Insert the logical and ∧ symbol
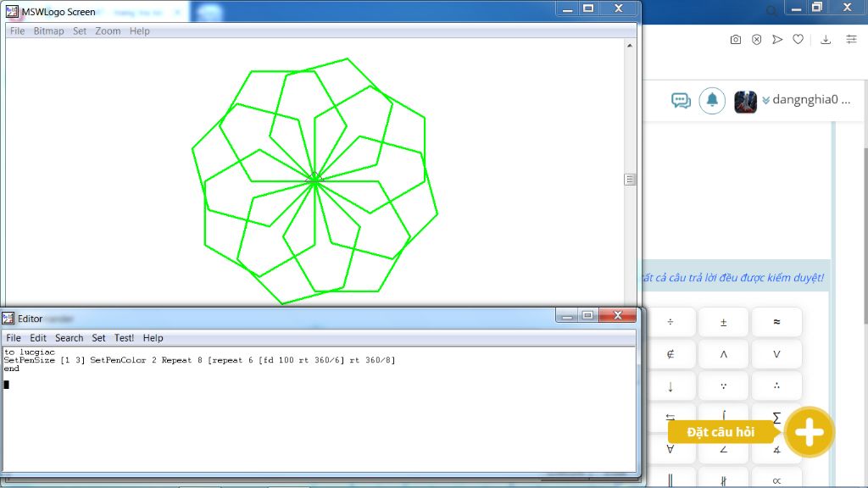 point(724,354)
